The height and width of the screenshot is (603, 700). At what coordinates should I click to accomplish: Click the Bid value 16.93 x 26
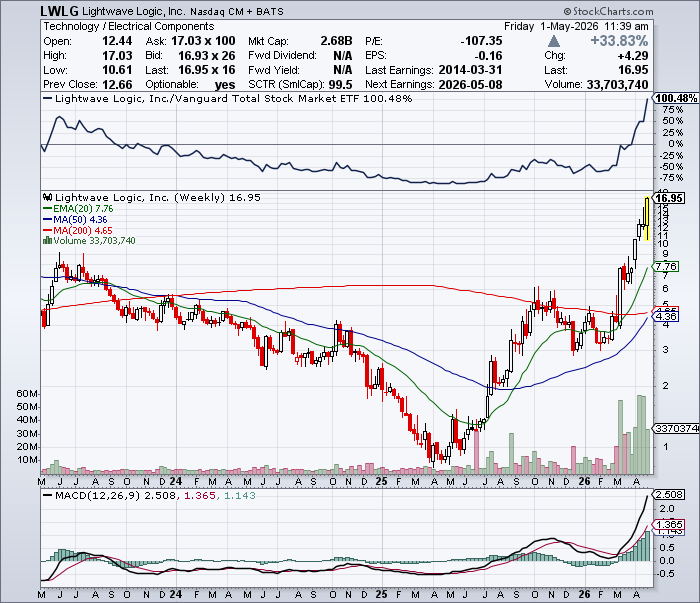click(x=207, y=56)
